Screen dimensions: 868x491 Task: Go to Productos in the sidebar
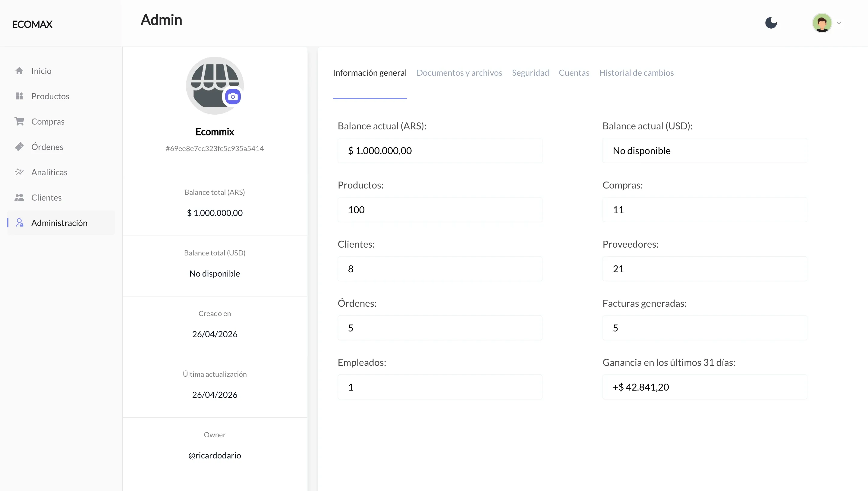pos(61,96)
